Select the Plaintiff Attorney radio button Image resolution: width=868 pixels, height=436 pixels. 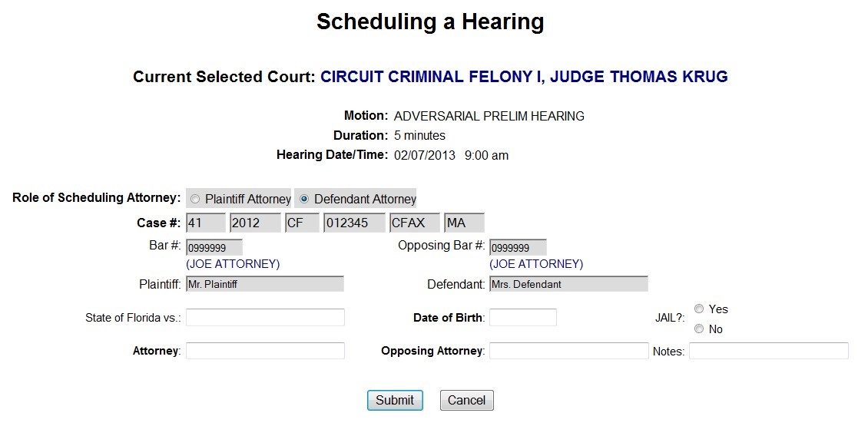coord(195,200)
